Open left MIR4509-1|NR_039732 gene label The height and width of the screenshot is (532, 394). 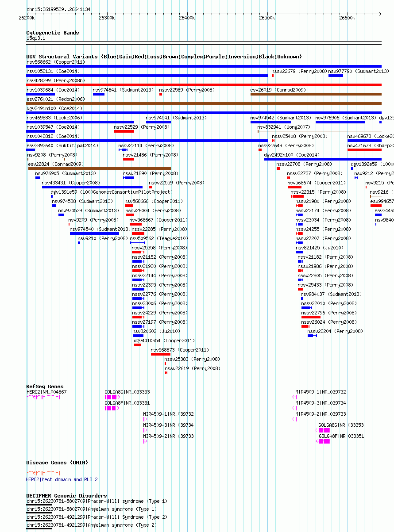click(168, 414)
